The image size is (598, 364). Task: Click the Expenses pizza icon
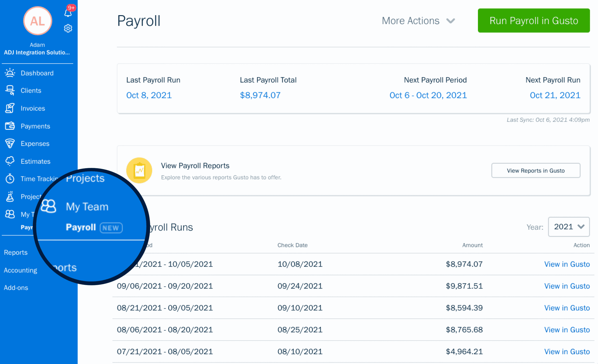10,144
